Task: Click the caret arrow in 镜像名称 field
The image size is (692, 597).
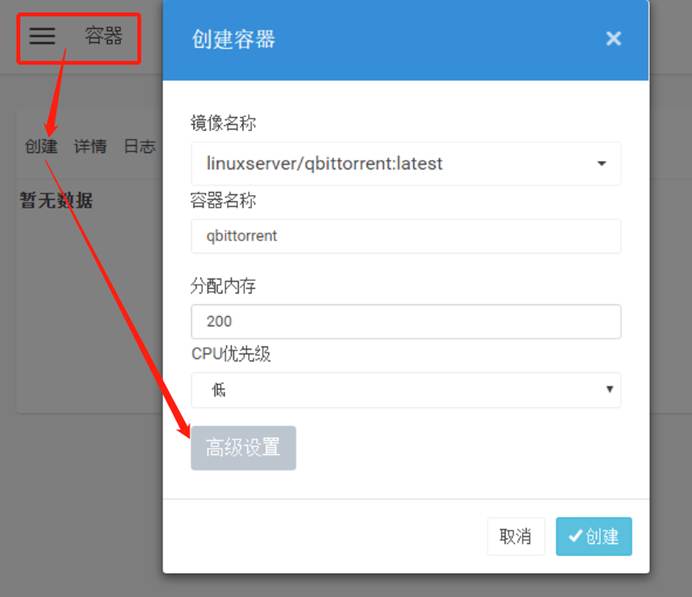Action: (x=601, y=164)
